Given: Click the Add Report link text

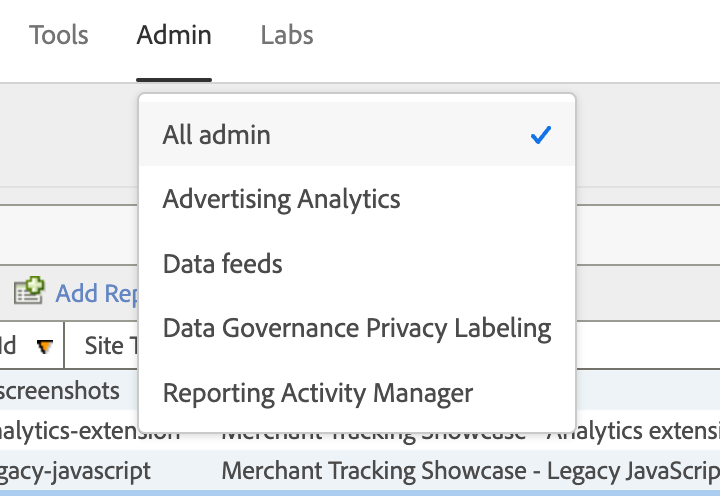Looking at the screenshot, I should click(96, 293).
